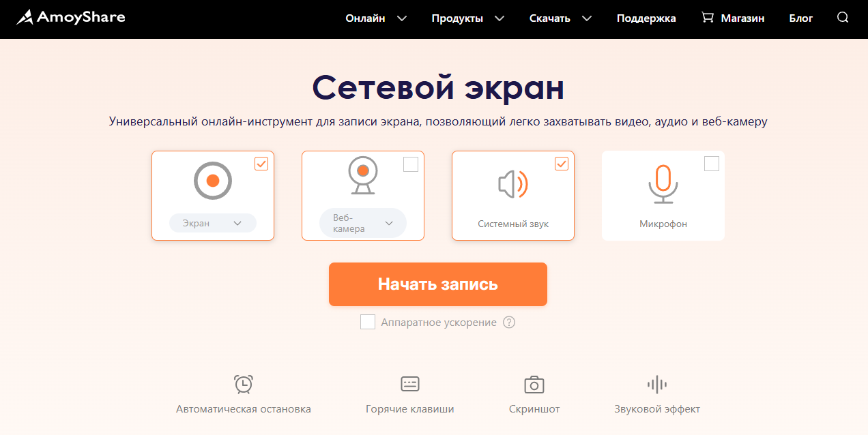Open the search magnifier icon
This screenshot has width=868, height=435.
click(x=843, y=18)
